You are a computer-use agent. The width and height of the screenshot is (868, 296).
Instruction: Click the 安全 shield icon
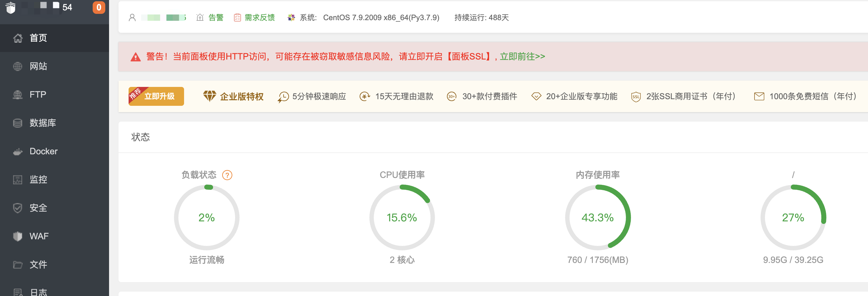click(x=18, y=208)
